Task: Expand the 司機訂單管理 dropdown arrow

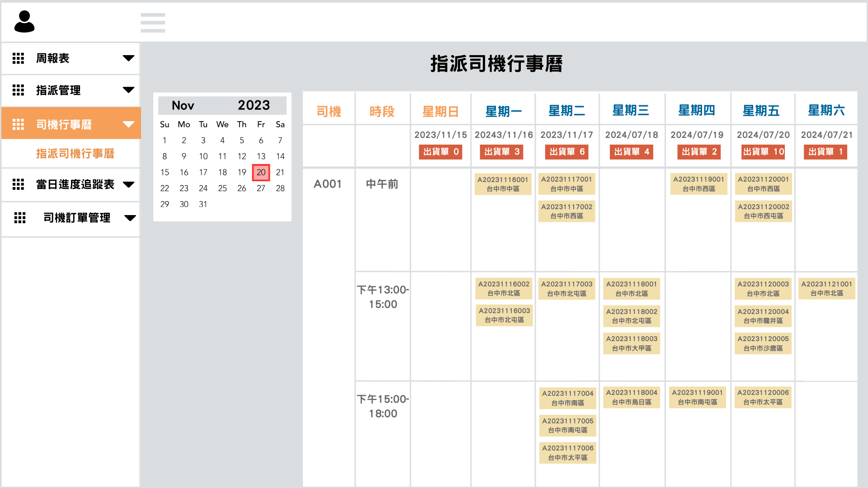Action: (x=130, y=218)
